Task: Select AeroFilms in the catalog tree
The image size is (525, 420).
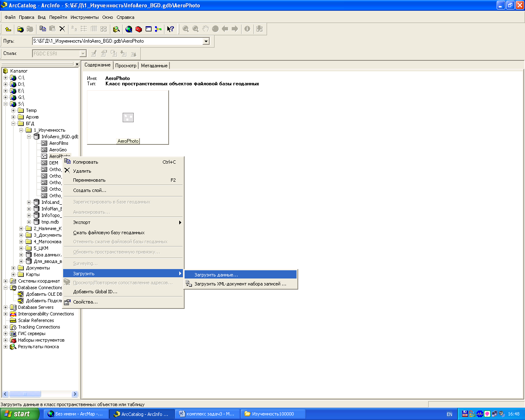Action: [59, 143]
